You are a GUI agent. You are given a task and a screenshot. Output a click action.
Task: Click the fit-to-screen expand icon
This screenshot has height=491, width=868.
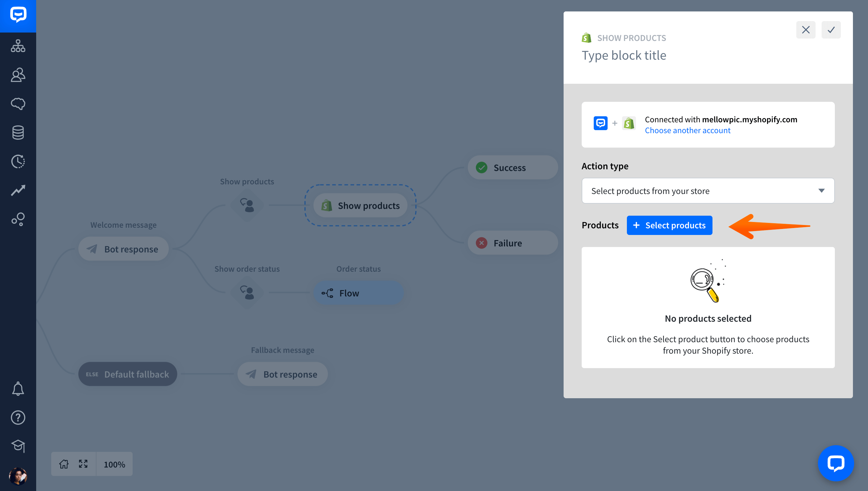tap(83, 464)
